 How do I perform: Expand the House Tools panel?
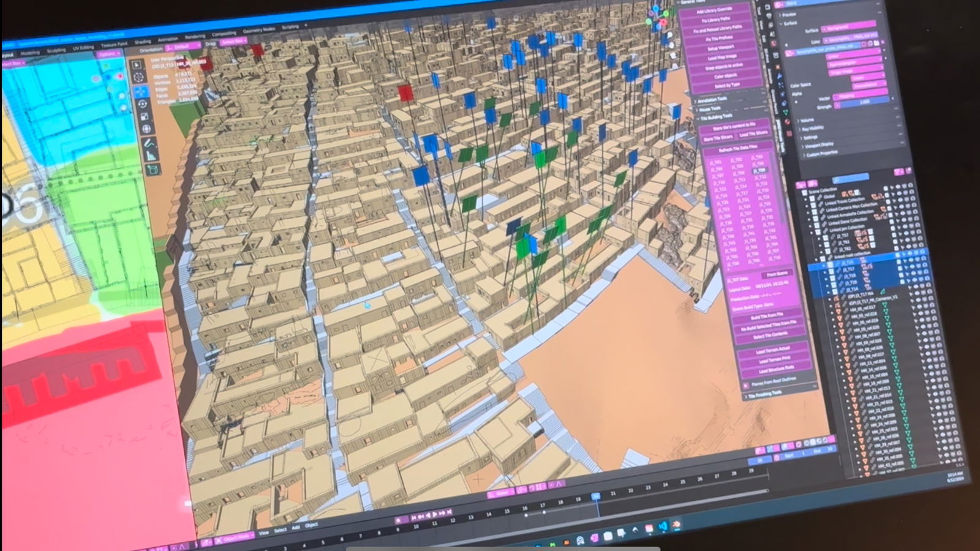click(x=710, y=108)
